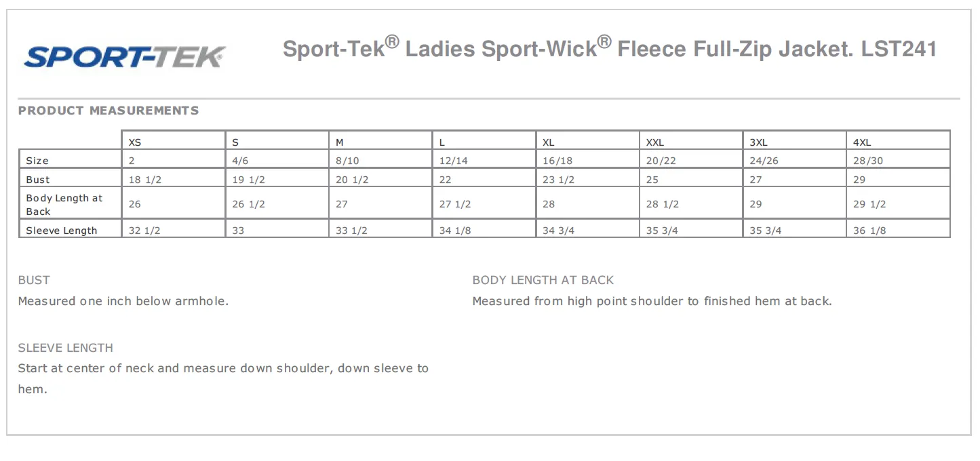Select the product title heading text
The width and height of the screenshot is (980, 461).
click(x=610, y=48)
